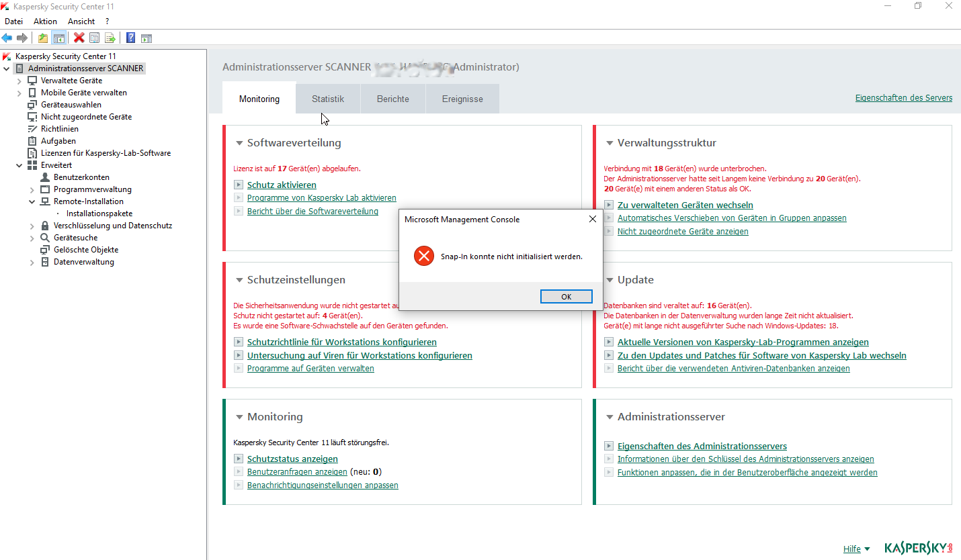
Task: Open the Ansicht menu
Action: pos(81,21)
